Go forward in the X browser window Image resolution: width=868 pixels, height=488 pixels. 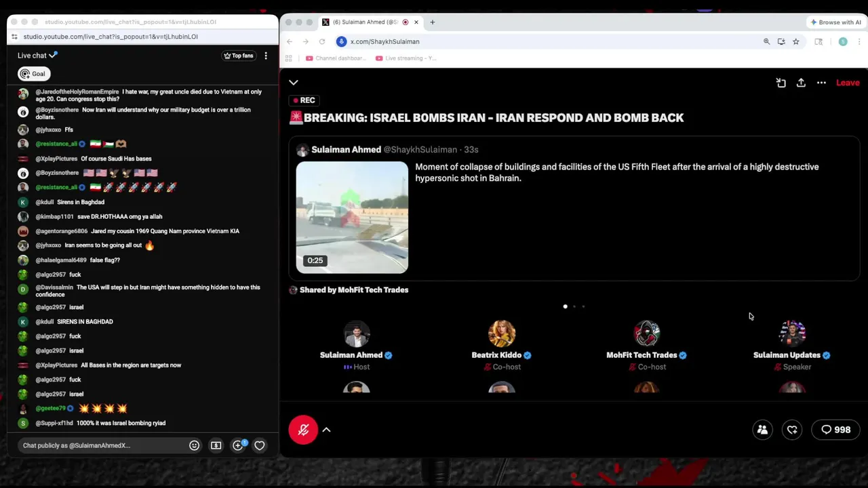(306, 41)
